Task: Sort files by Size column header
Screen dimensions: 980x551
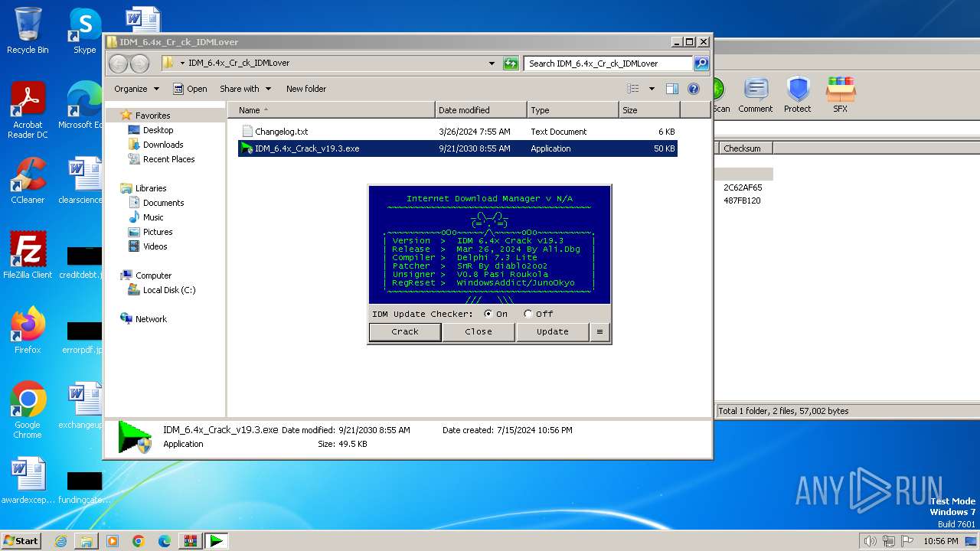Action: point(649,110)
